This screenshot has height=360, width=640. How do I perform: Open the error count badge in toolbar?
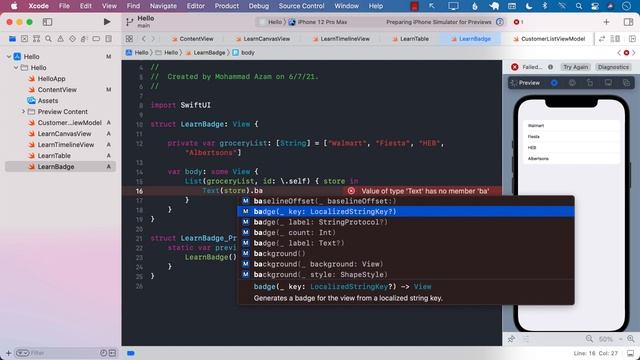518,22
